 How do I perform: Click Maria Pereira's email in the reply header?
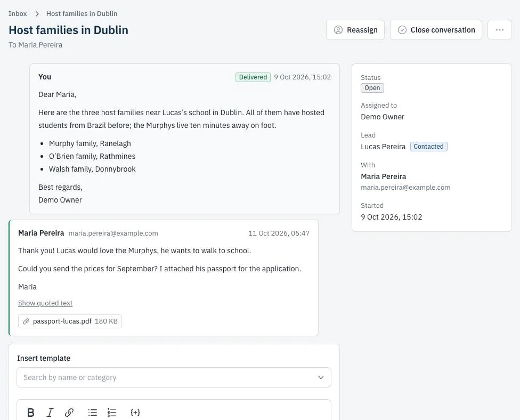(113, 233)
